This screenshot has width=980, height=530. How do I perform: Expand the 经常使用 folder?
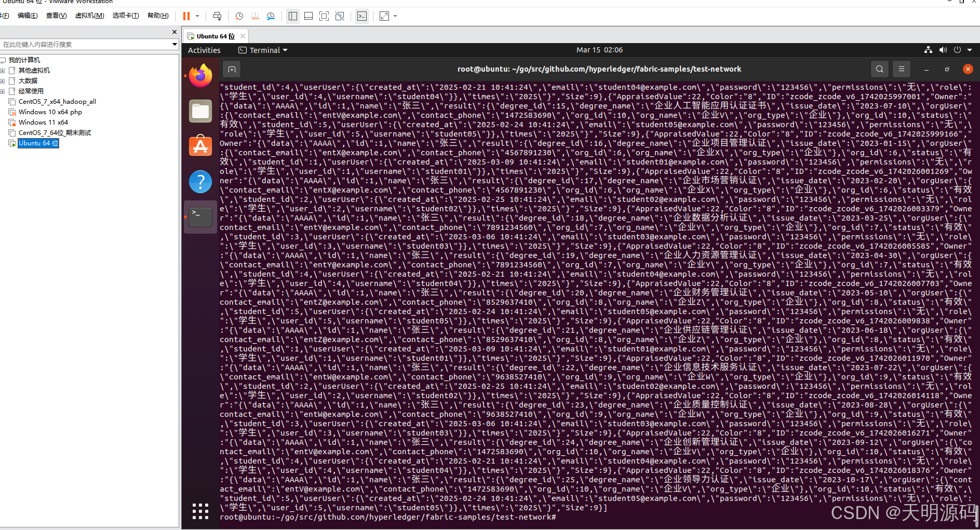click(3, 91)
